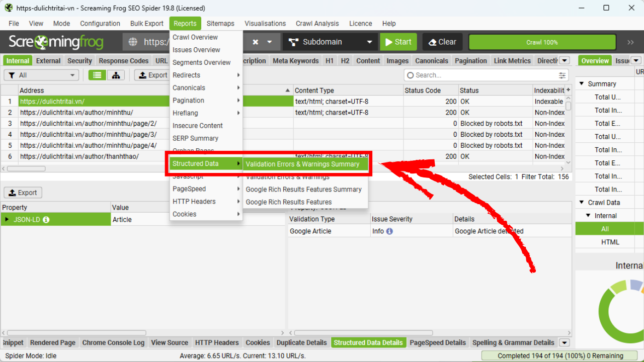The image size is (644, 362).
Task: Click the Search input field
Action: point(483,75)
